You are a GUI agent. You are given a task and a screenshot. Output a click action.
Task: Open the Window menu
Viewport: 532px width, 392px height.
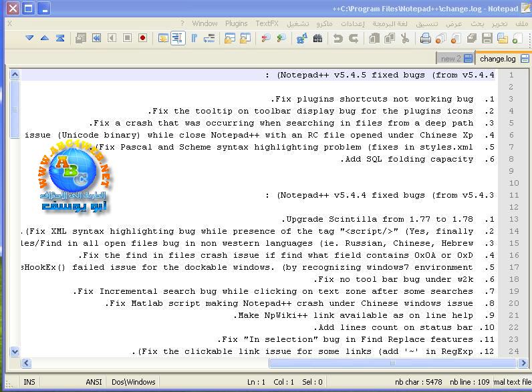(x=205, y=23)
